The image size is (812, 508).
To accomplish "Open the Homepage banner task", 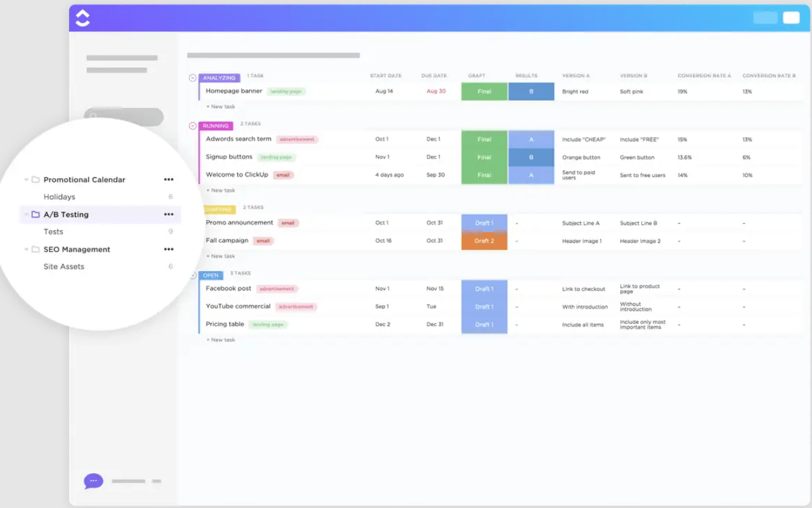I will pos(234,91).
